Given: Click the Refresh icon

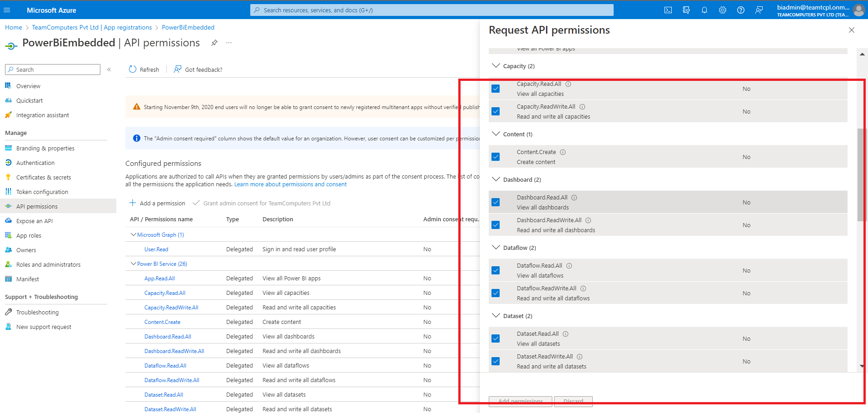Looking at the screenshot, I should point(133,69).
